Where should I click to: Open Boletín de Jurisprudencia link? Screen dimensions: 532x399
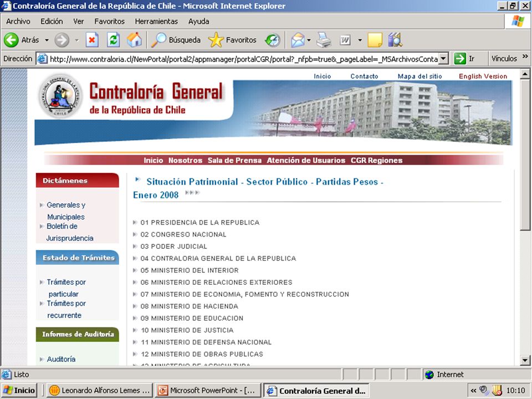tap(70, 232)
